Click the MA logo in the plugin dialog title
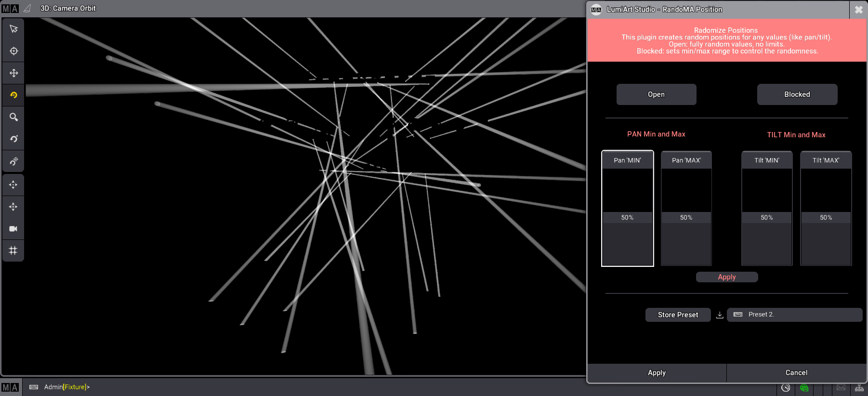This screenshot has height=396, width=868. point(596,10)
